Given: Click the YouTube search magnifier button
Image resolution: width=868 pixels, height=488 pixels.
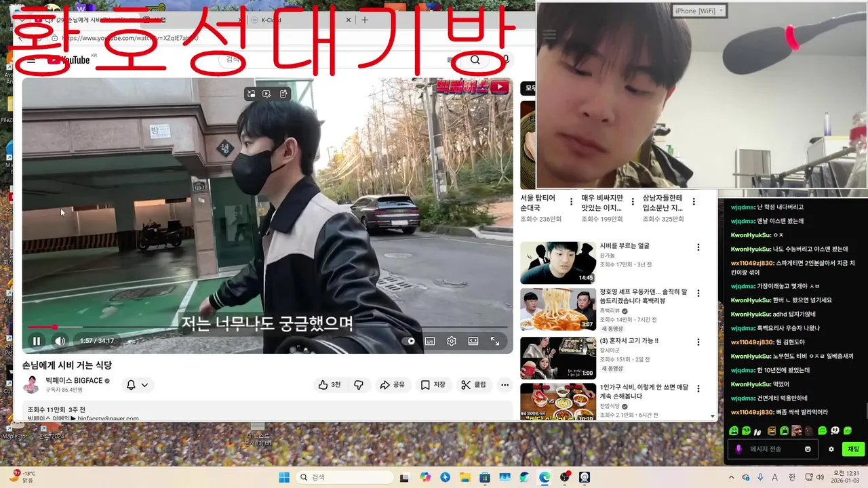Looking at the screenshot, I should [x=475, y=60].
